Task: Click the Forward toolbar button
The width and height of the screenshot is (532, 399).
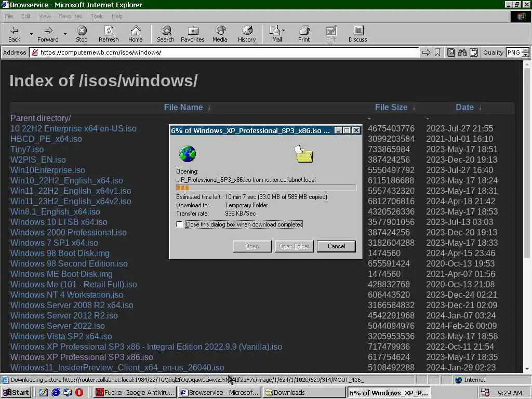Action: pos(48,34)
